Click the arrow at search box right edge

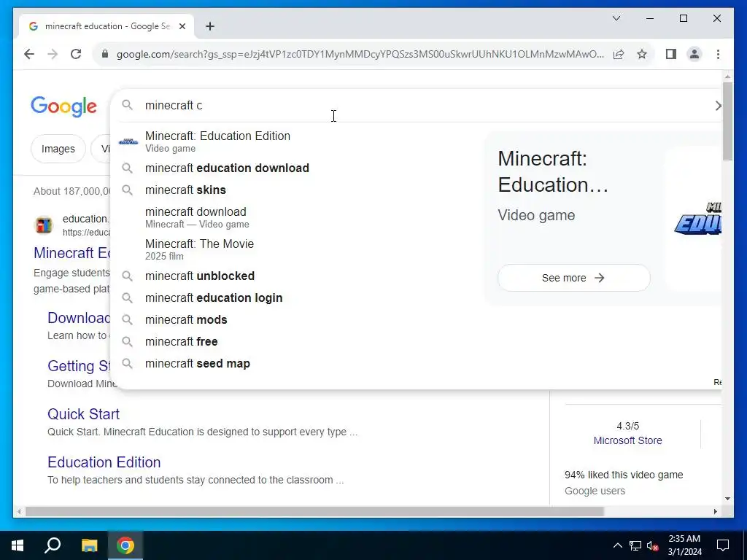718,106
